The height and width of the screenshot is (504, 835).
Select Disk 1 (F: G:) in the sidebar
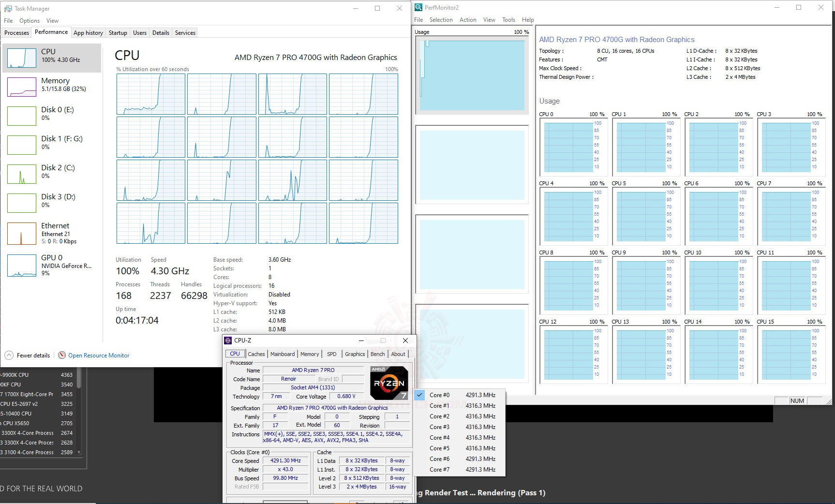pos(52,145)
